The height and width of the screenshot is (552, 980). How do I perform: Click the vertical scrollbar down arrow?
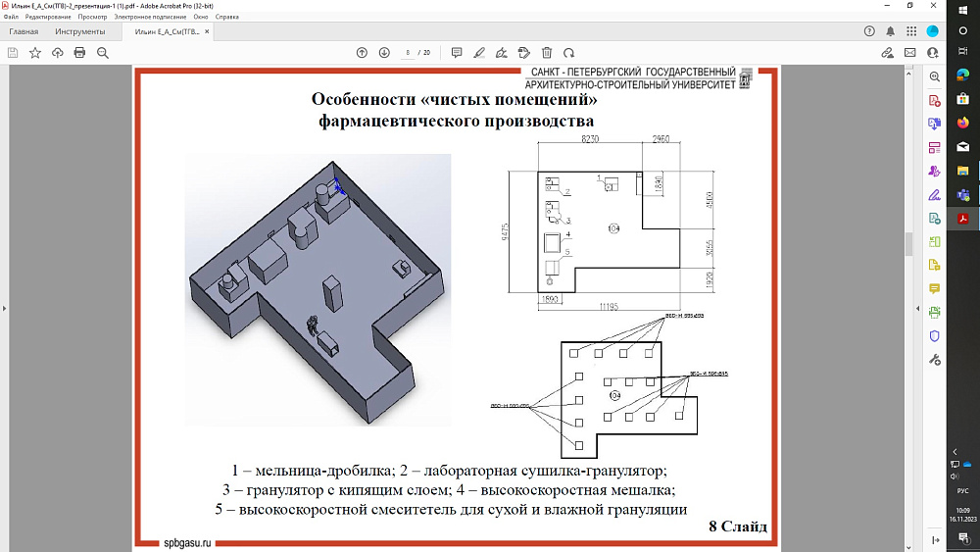(908, 548)
